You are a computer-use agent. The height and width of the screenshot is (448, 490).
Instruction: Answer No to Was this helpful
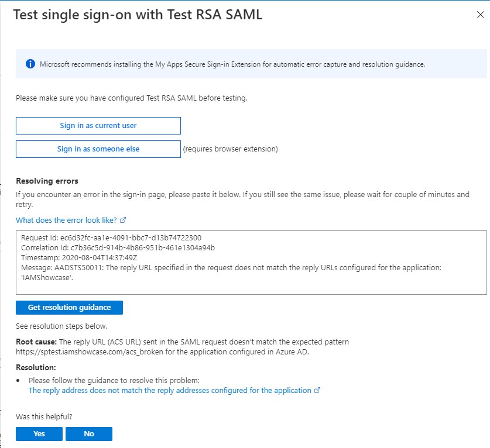point(89,434)
